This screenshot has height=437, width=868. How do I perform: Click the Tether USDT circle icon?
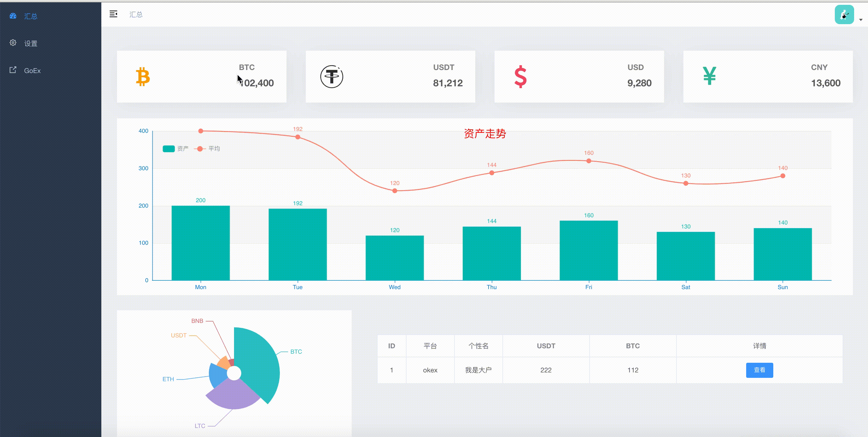click(x=331, y=77)
